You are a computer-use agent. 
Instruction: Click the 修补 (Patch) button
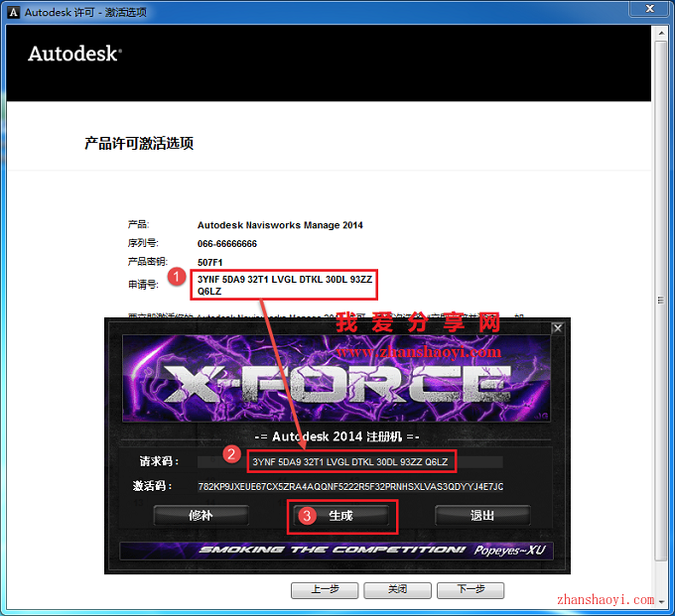pyautogui.click(x=202, y=516)
